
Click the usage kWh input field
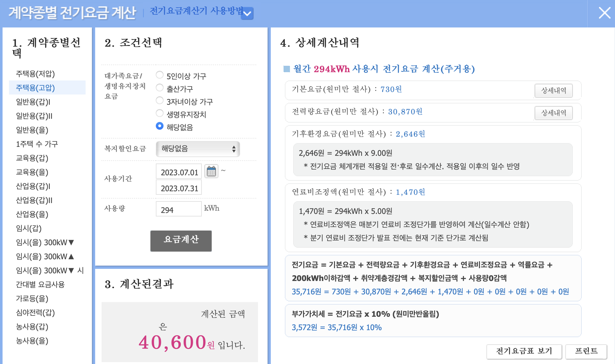coord(178,209)
